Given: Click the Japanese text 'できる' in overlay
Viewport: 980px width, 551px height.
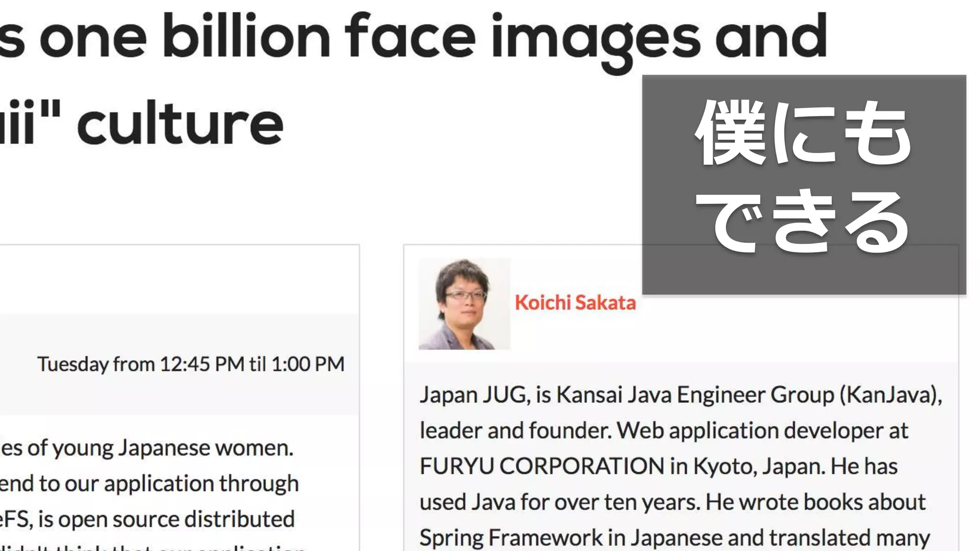Looking at the screenshot, I should (x=803, y=221).
